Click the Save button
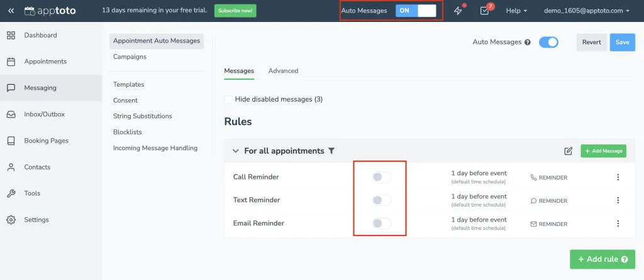Viewport: 644px width, 280px height. pos(622,42)
